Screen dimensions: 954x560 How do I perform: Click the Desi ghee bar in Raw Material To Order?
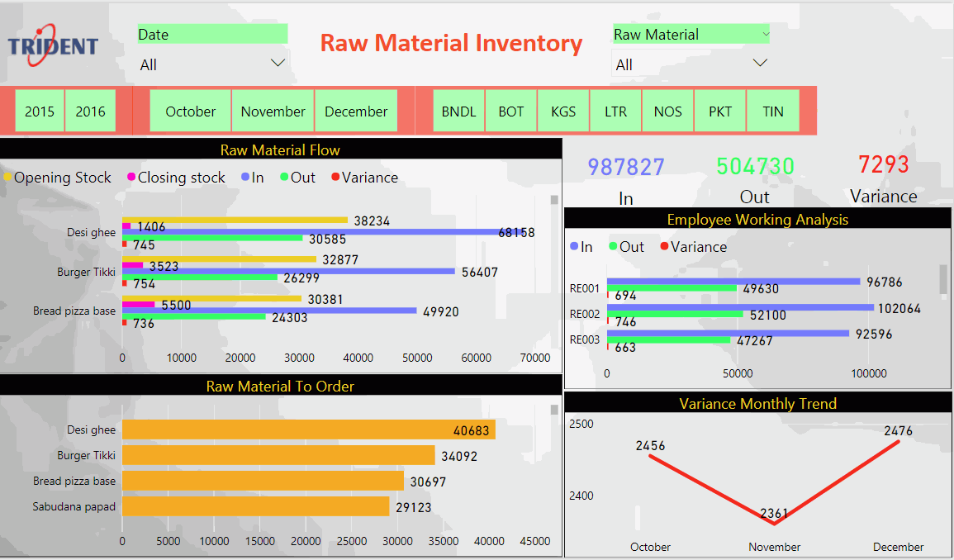point(308,429)
